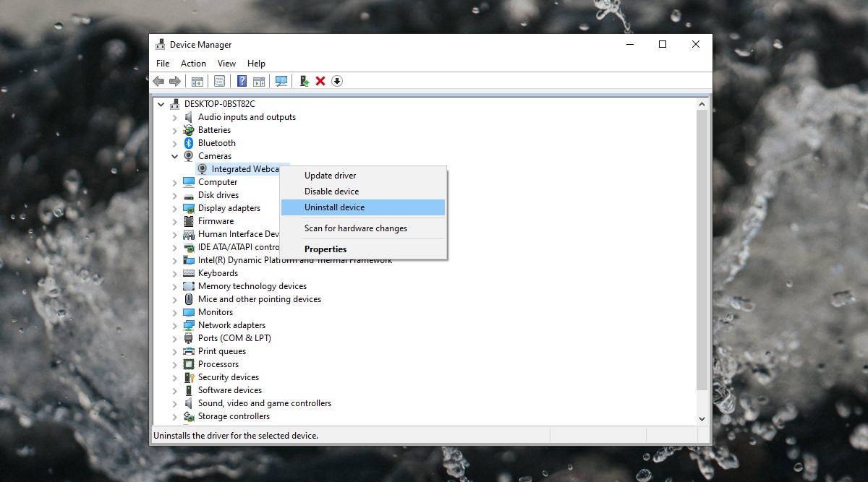Expand the Network adapters category
This screenshot has height=482, width=868.
click(174, 325)
